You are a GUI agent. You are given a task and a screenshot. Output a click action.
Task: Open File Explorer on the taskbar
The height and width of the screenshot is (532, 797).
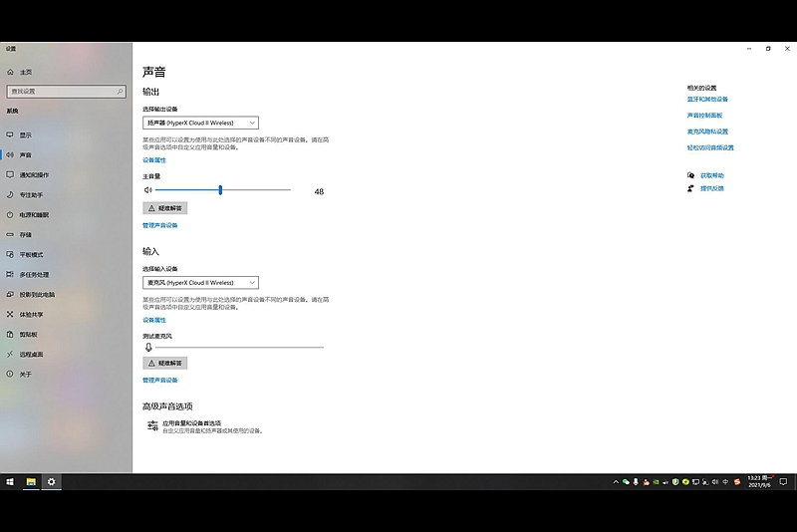tap(31, 482)
